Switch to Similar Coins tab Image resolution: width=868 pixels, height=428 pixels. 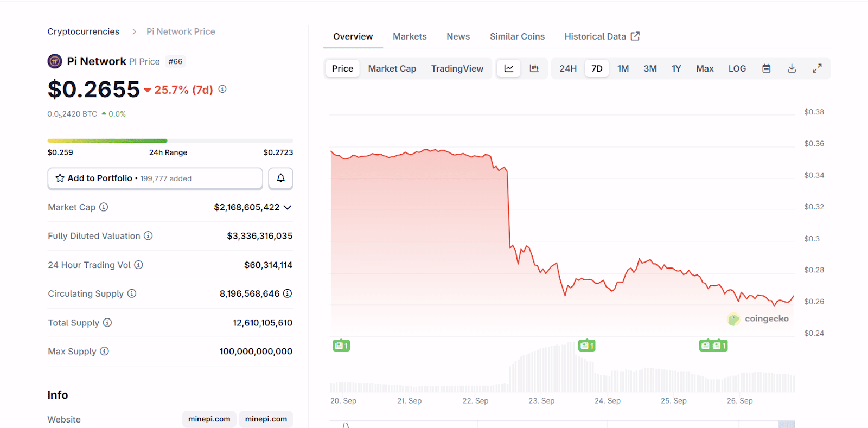[x=517, y=36]
